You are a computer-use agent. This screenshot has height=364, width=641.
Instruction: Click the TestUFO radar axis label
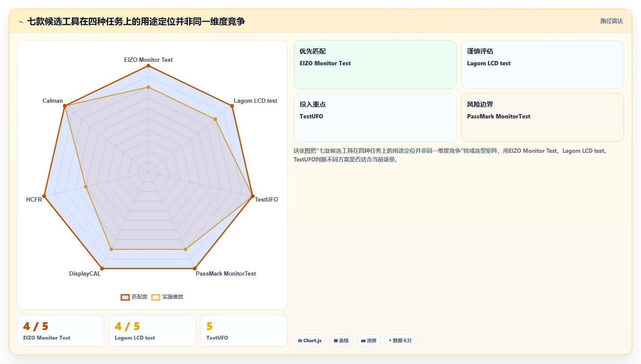coord(266,199)
